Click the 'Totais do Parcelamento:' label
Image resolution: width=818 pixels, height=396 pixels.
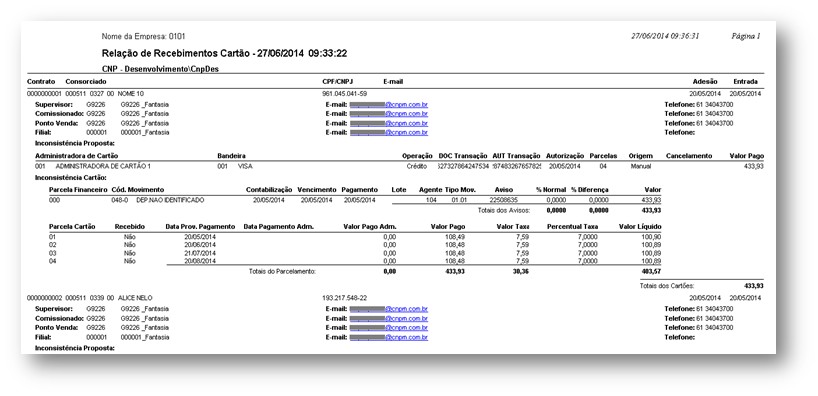282,271
